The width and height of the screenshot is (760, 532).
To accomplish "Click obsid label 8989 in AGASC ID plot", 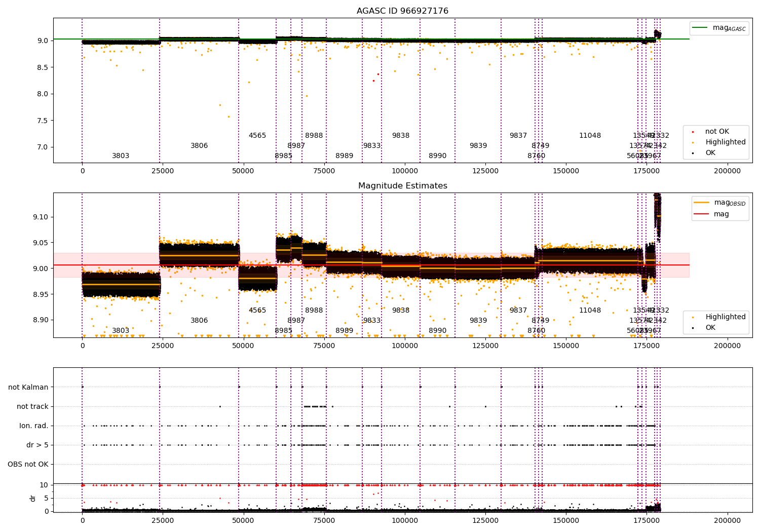I will point(345,156).
